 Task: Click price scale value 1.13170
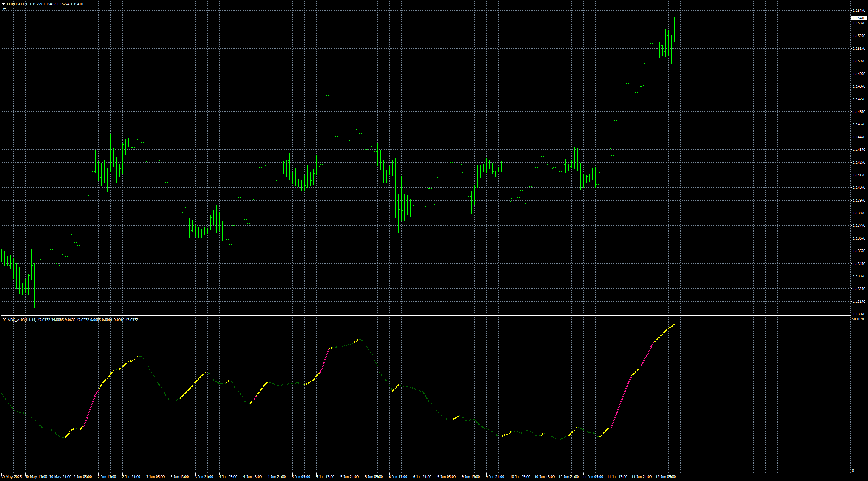click(x=859, y=302)
